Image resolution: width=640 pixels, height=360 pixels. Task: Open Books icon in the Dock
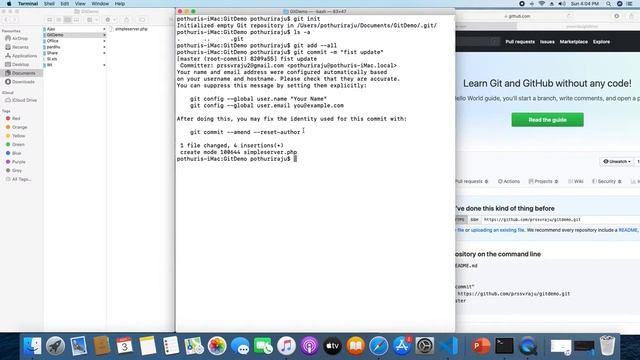pyautogui.click(x=356, y=346)
